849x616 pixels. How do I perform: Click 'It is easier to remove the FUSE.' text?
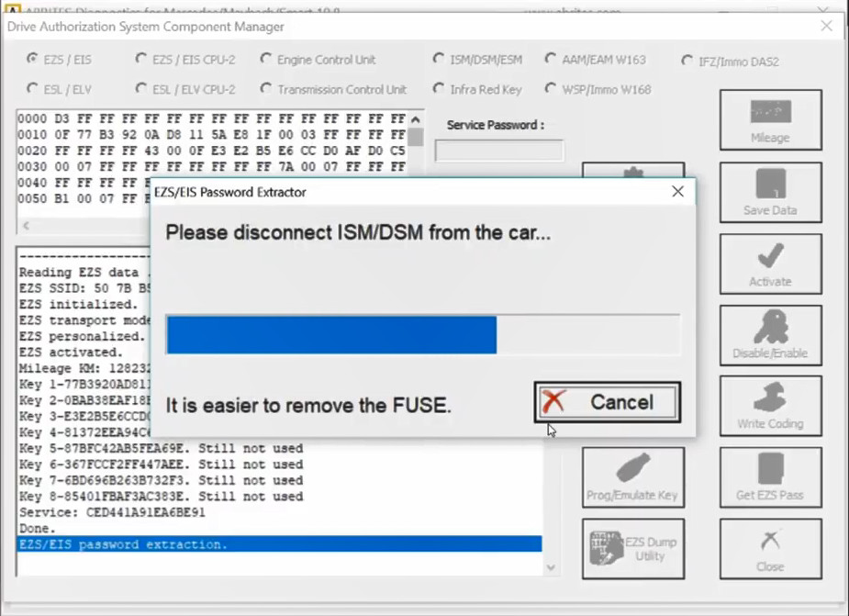click(x=308, y=405)
